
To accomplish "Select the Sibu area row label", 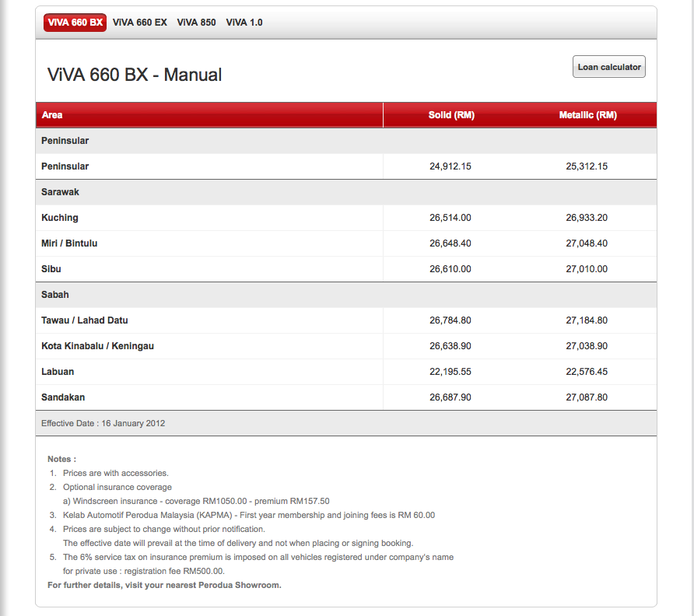I will 51,269.
